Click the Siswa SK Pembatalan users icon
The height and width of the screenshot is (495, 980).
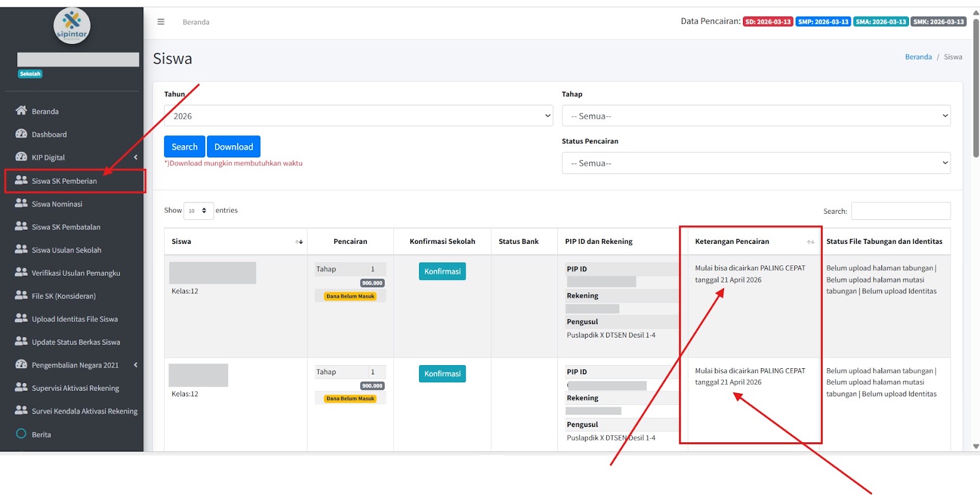(x=21, y=226)
